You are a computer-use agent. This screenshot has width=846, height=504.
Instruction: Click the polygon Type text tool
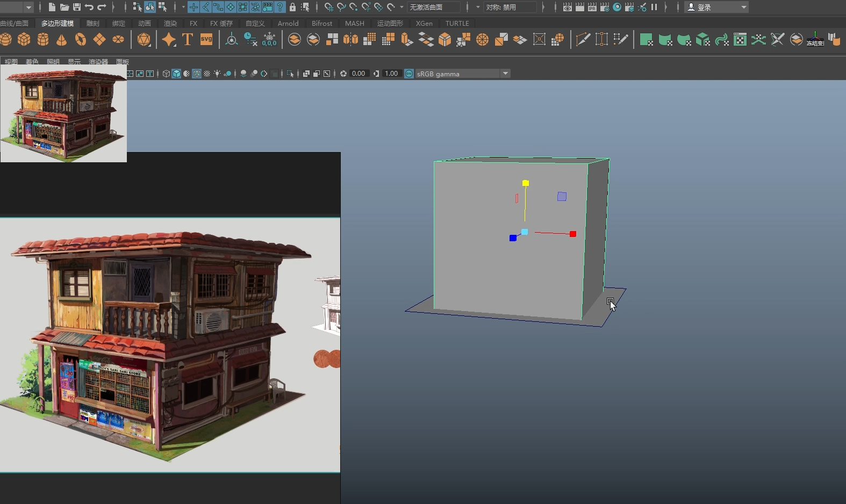[x=188, y=39]
